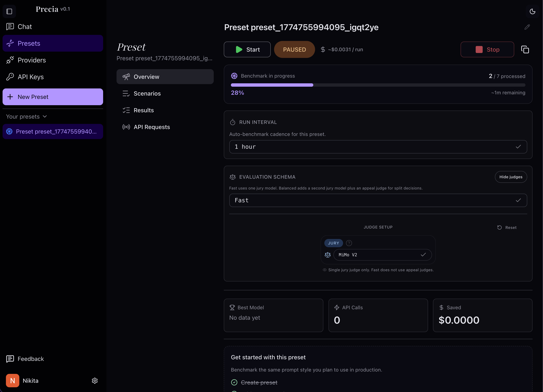Image resolution: width=543 pixels, height=392 pixels.
Task: Collapse the sidebar panel icon
Action: [9, 11]
